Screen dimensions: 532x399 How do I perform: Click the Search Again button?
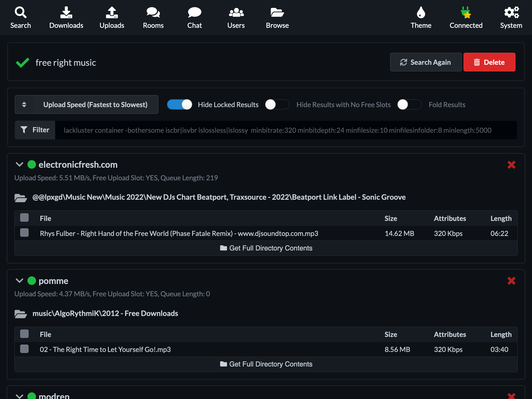coord(426,62)
